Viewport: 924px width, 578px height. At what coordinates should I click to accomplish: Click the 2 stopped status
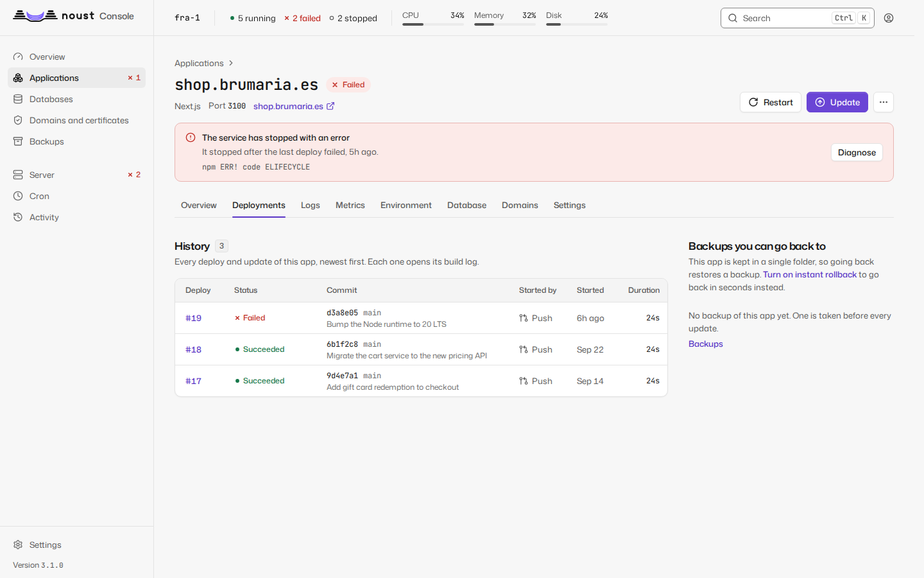click(x=353, y=18)
